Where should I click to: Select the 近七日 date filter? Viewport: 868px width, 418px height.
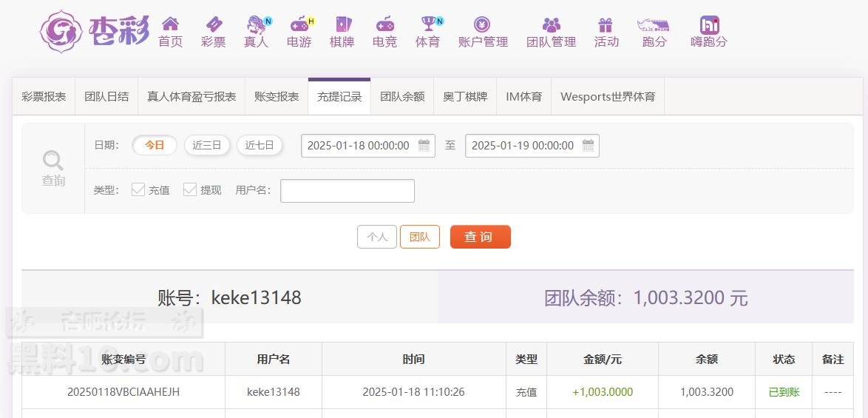pyautogui.click(x=260, y=146)
